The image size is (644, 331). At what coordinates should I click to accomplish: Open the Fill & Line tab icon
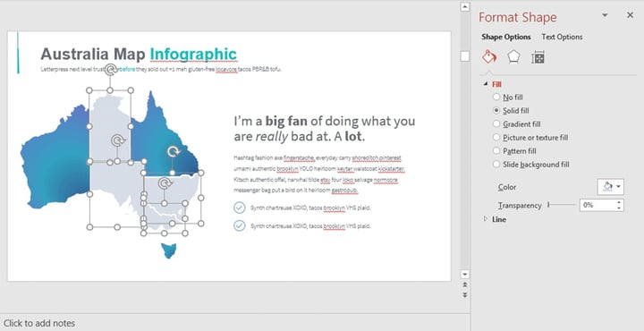point(489,57)
